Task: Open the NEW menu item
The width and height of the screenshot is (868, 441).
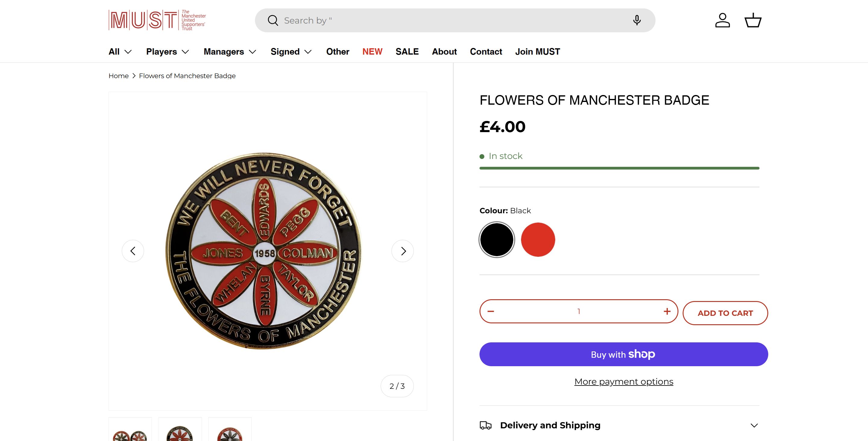Action: point(372,52)
